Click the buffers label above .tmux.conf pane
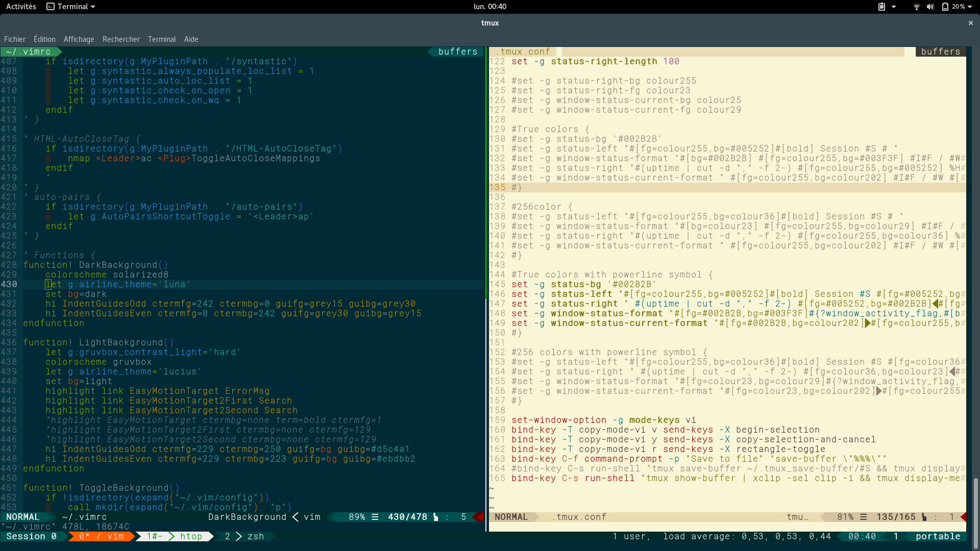This screenshot has width=980, height=551. 940,52
